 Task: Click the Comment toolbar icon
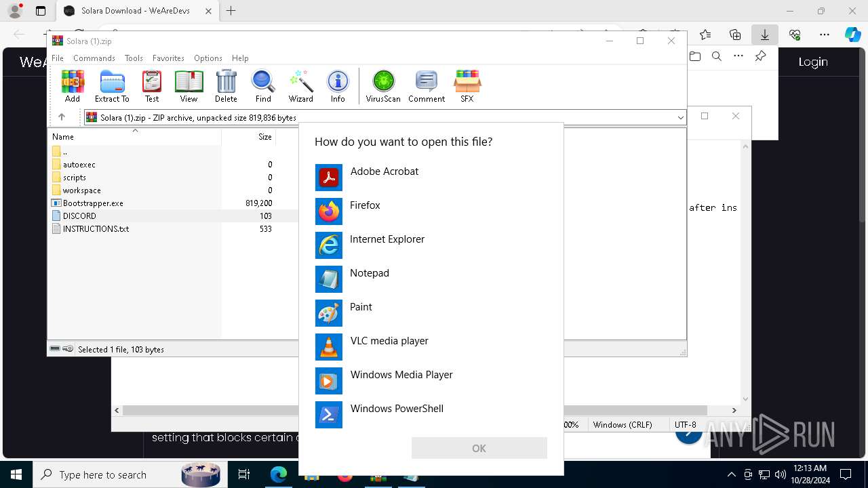pyautogui.click(x=427, y=86)
